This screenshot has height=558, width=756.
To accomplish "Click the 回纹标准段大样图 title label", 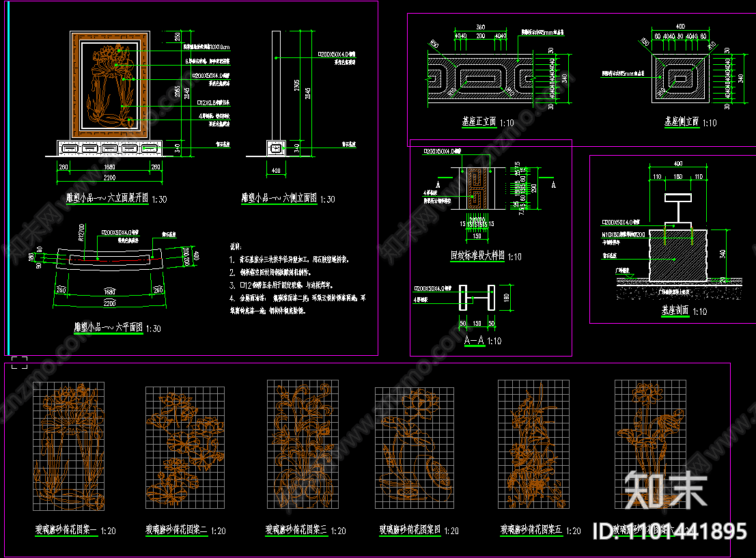I will [477, 256].
